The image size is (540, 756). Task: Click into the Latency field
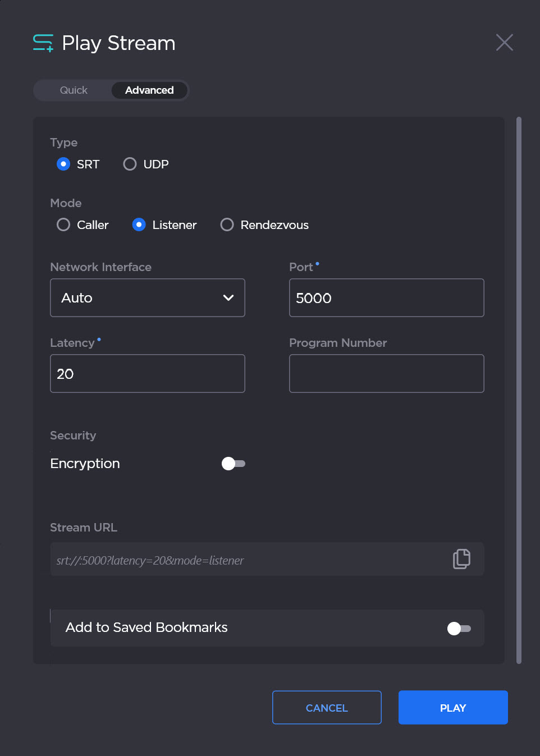pos(148,374)
